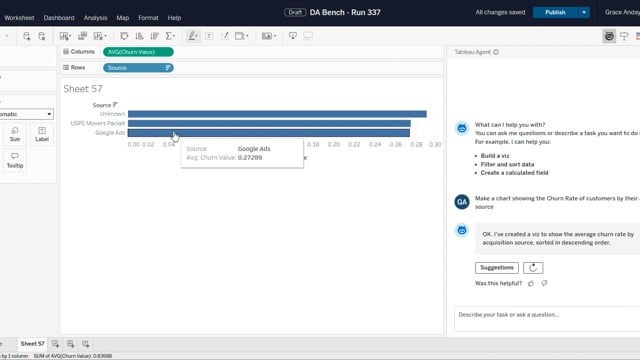
Task: Click the Source header sort icon
Action: [115, 105]
